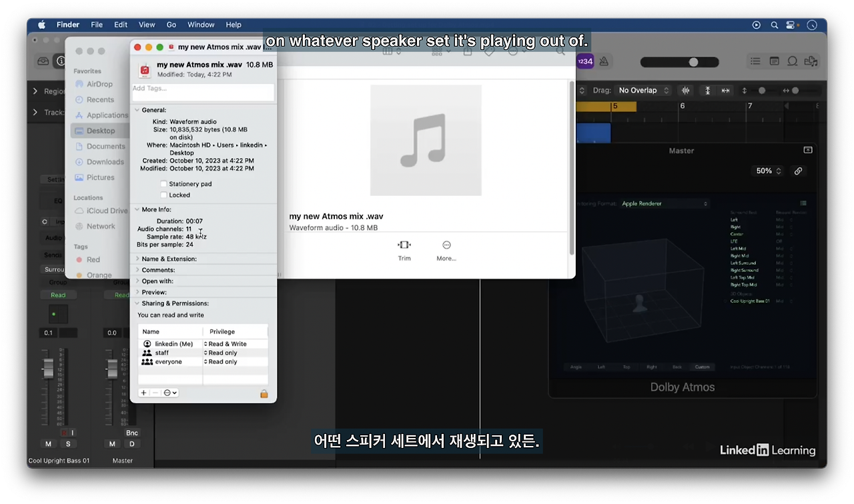This screenshot has width=854, height=504.
Task: Click the screen recording icon in menu bar
Action: 756,25
